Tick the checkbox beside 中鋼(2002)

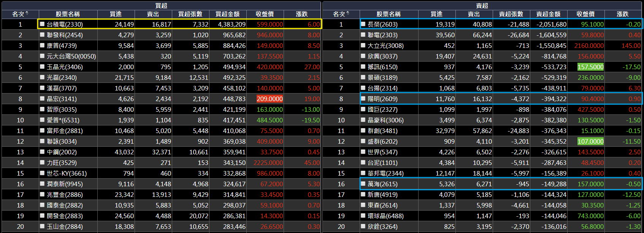[42, 152]
